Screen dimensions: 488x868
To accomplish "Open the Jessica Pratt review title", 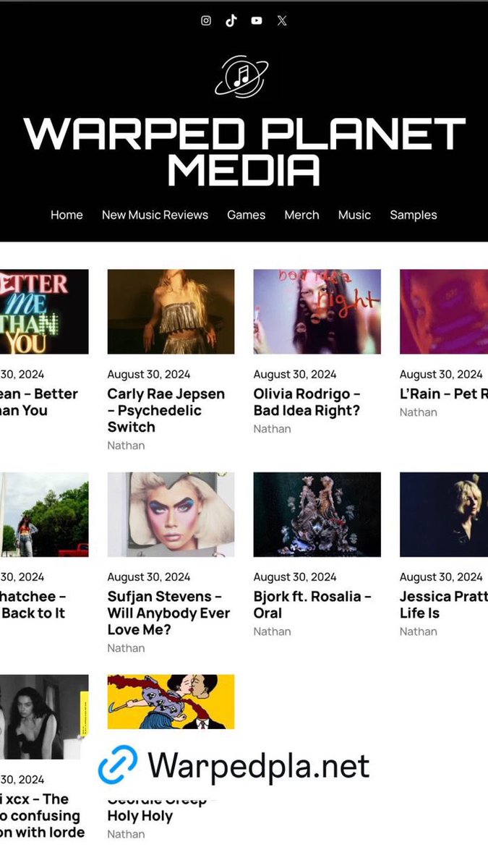I will (444, 605).
